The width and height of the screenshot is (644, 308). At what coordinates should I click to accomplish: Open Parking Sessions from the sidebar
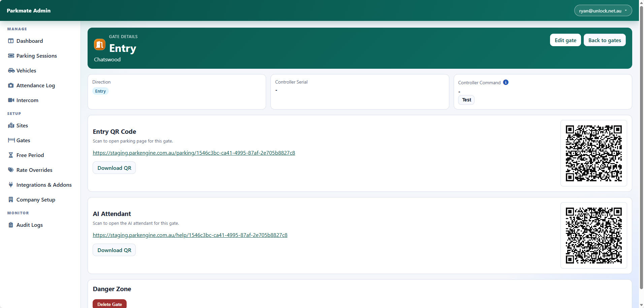(x=36, y=56)
